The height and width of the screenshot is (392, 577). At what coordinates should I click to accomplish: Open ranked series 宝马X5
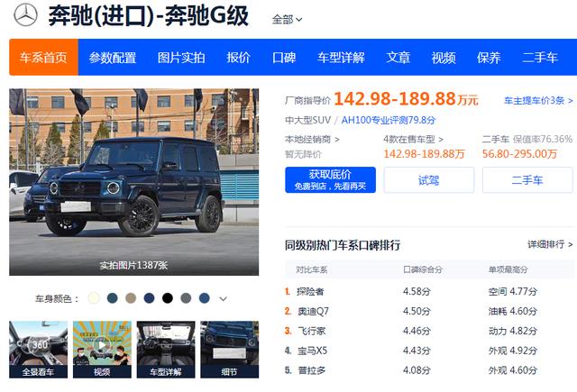[312, 351]
